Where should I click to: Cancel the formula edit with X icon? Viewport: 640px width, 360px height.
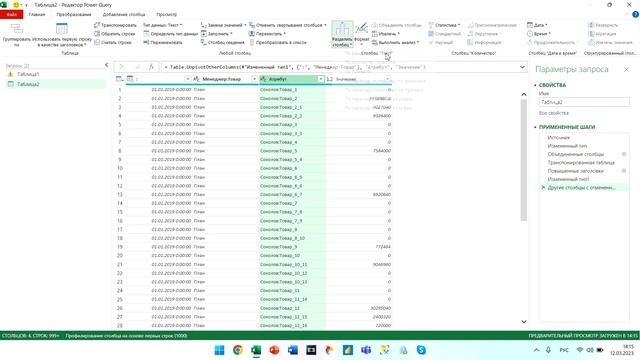(122, 67)
